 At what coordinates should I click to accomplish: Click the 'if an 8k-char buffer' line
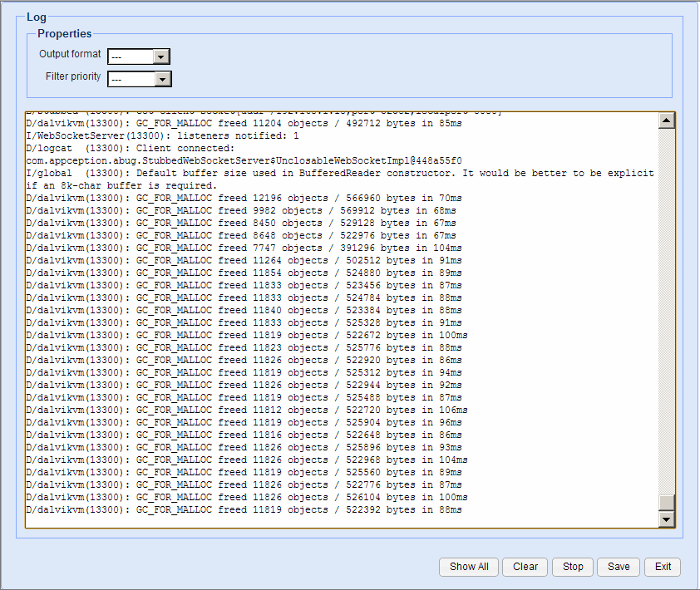pos(121,185)
